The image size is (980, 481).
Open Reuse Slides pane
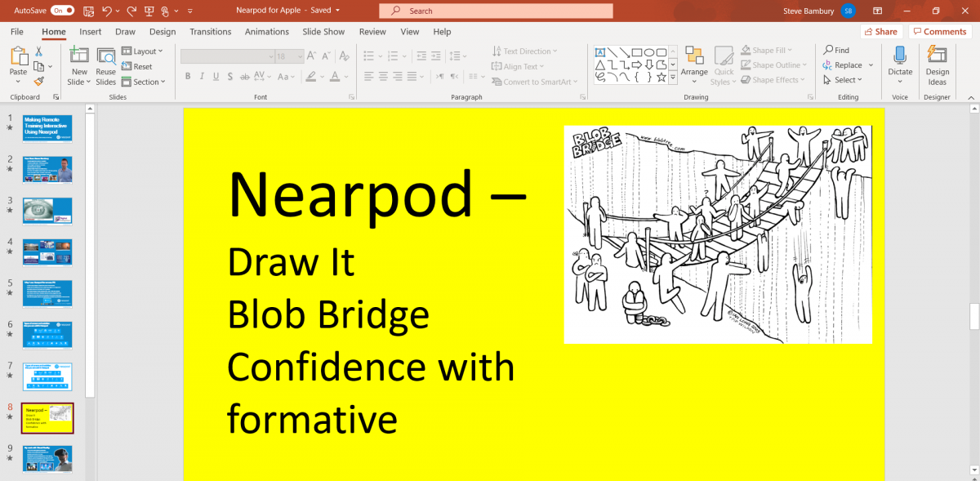[x=106, y=65]
